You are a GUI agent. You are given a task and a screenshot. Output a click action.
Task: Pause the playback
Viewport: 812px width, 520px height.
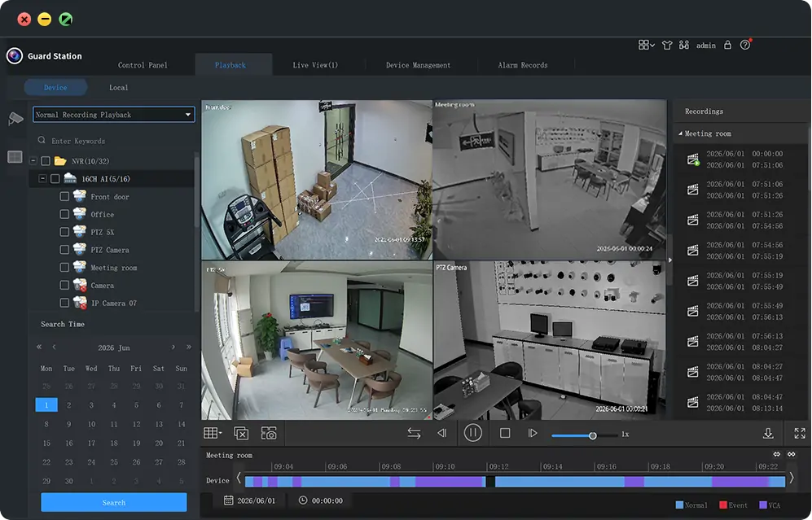[x=473, y=433]
